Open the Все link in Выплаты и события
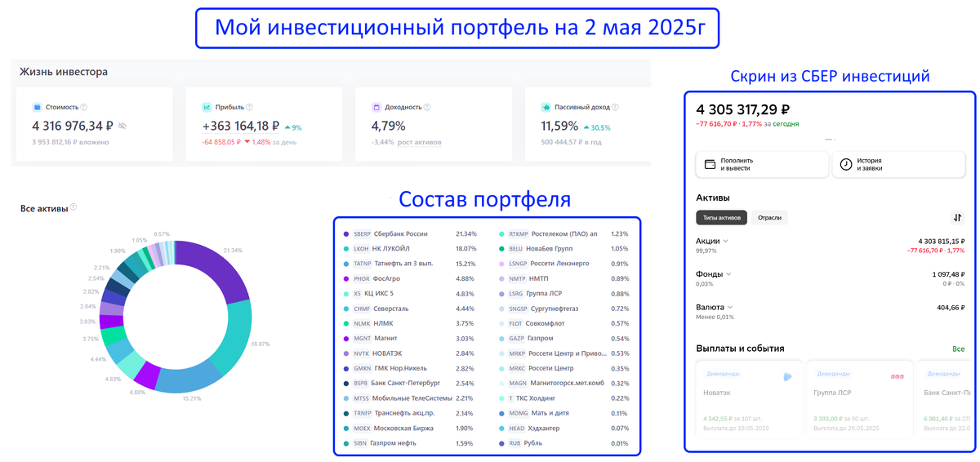 [x=958, y=349]
